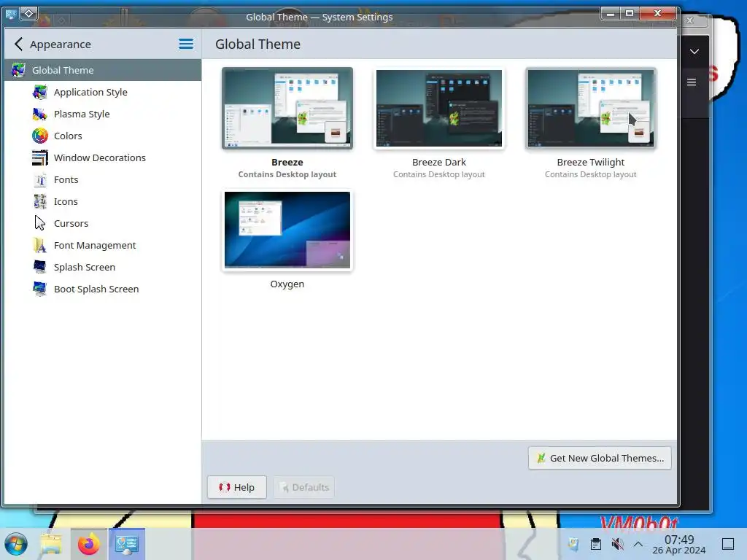Click the Fonts icon in sidebar
Image resolution: width=747 pixels, height=560 pixels.
point(40,179)
